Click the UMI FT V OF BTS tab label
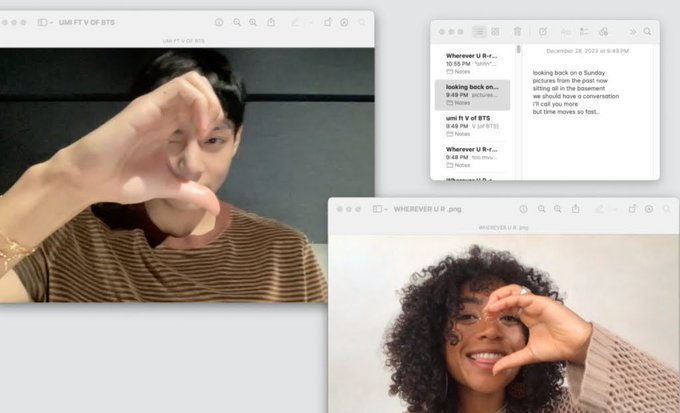The height and width of the screenshot is (413, 680). click(x=183, y=41)
